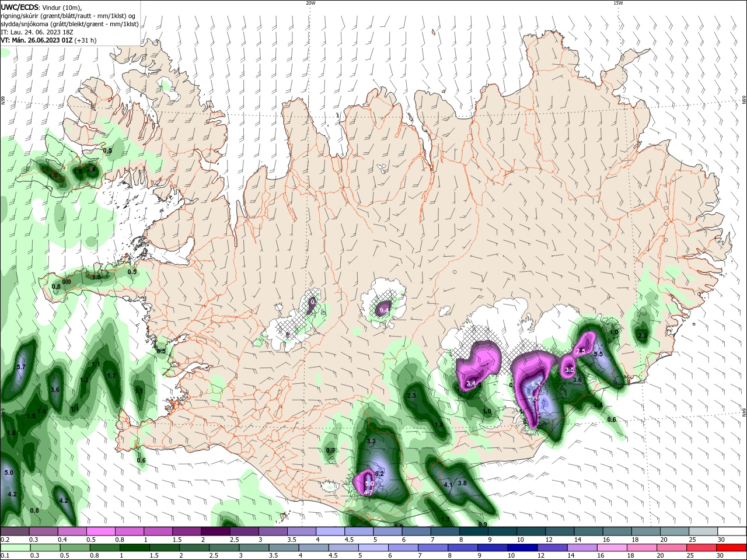Screen dimensions: 747x560
Task: Click the red 30 swatch in rain scale
Action: (x=732, y=548)
